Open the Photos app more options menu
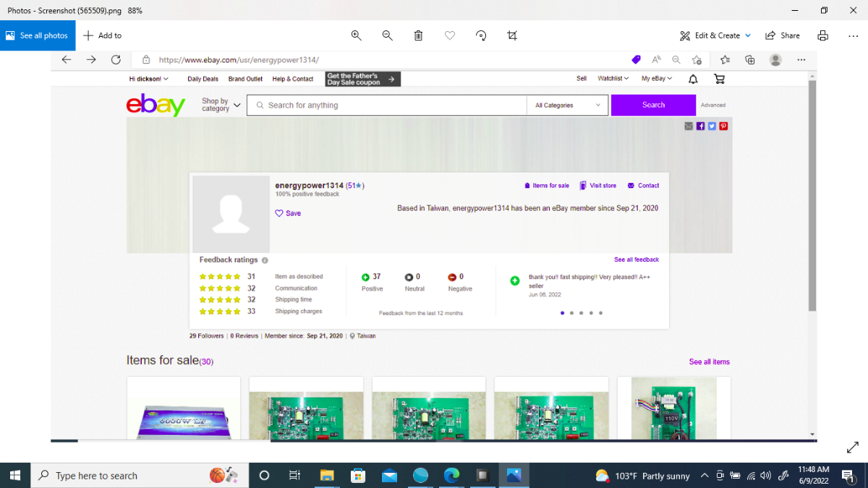 pos(853,35)
